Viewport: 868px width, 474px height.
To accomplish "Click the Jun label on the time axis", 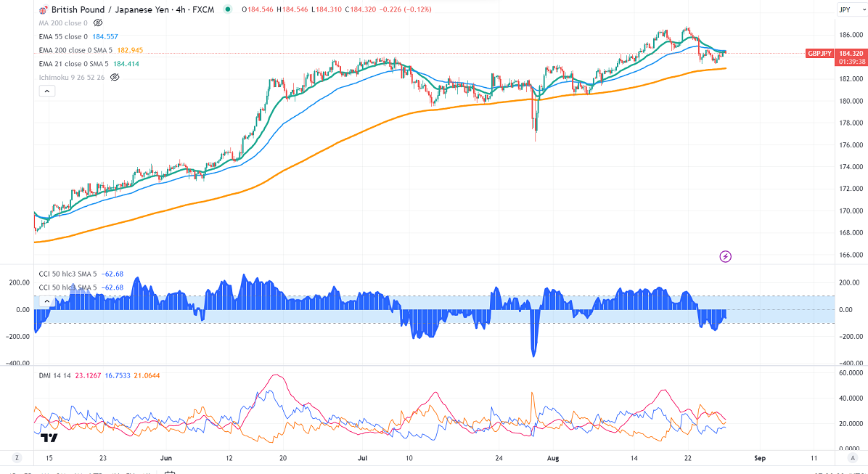I will click(165, 458).
